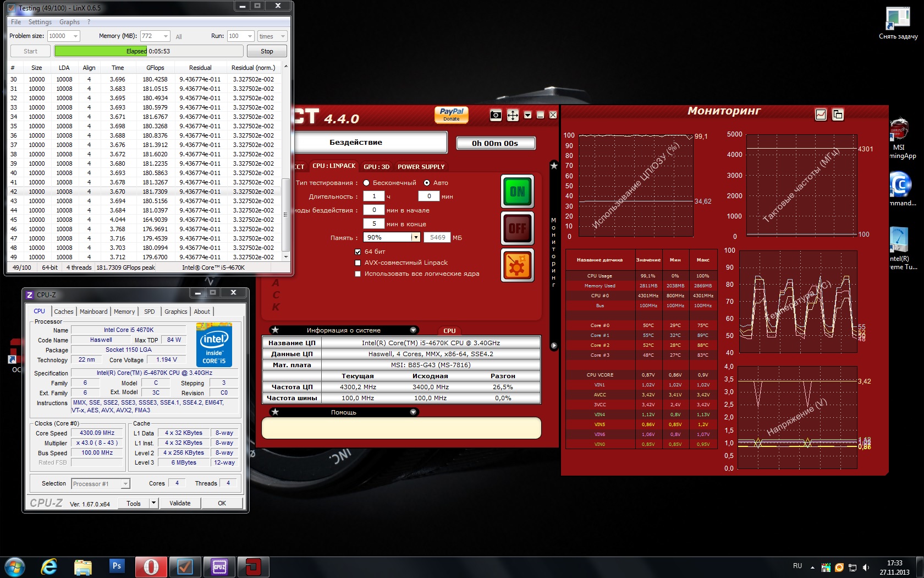Click the OK button in CPU-Z
This screenshot has height=578, width=924.
click(222, 503)
